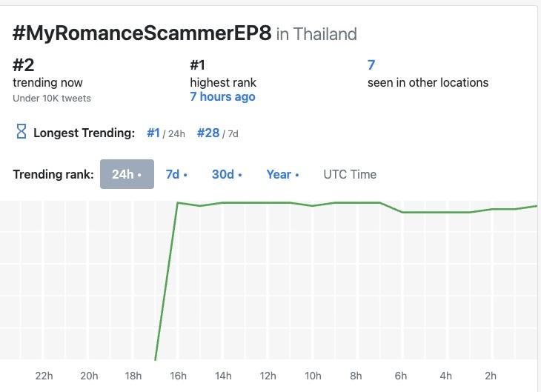Click the 16h marker on the time axis
Screen dimensions: 541x392
[x=178, y=376]
